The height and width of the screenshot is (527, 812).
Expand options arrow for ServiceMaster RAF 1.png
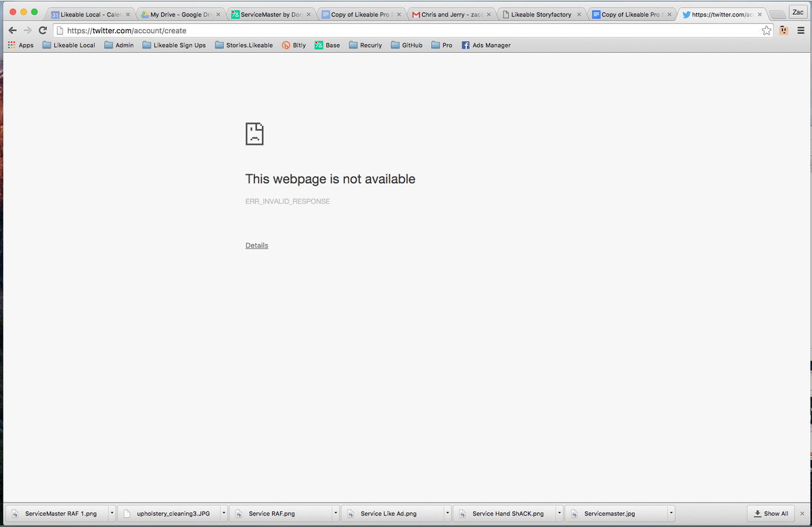point(112,513)
